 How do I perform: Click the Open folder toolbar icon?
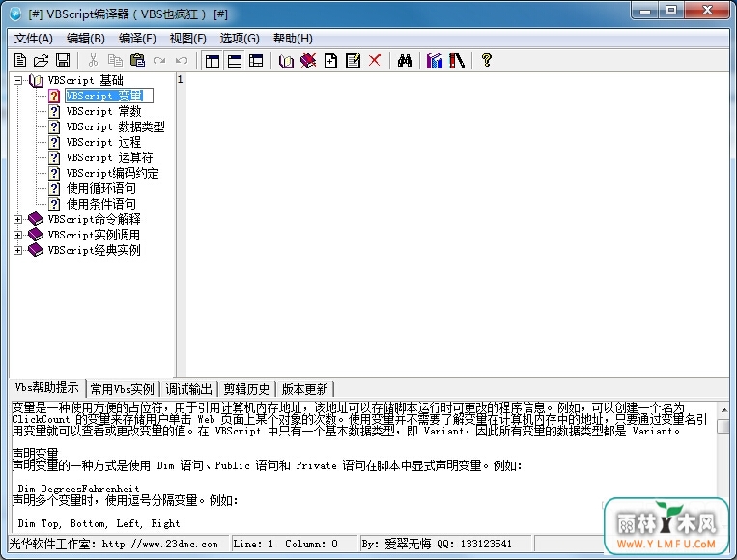tap(42, 60)
